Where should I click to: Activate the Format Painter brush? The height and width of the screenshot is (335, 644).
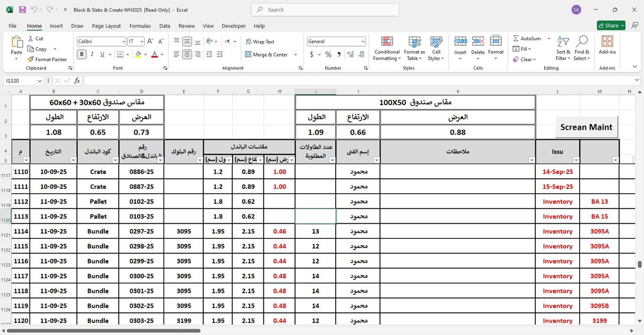tap(31, 59)
